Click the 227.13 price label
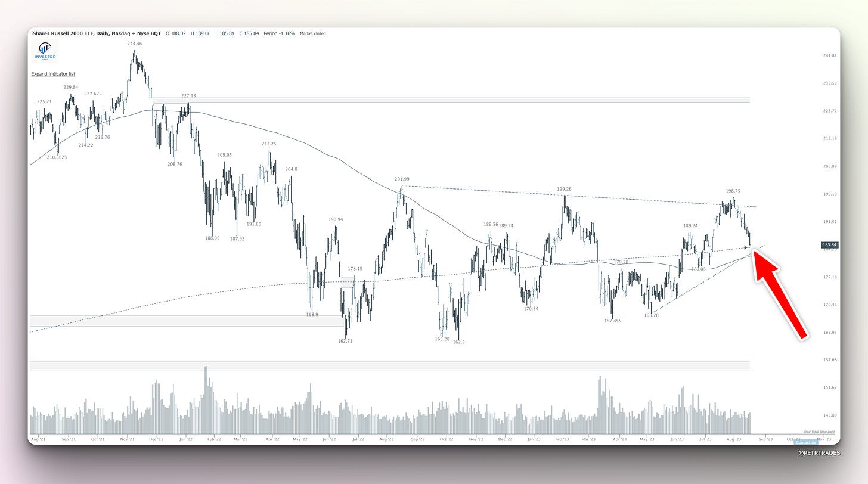 tap(188, 95)
